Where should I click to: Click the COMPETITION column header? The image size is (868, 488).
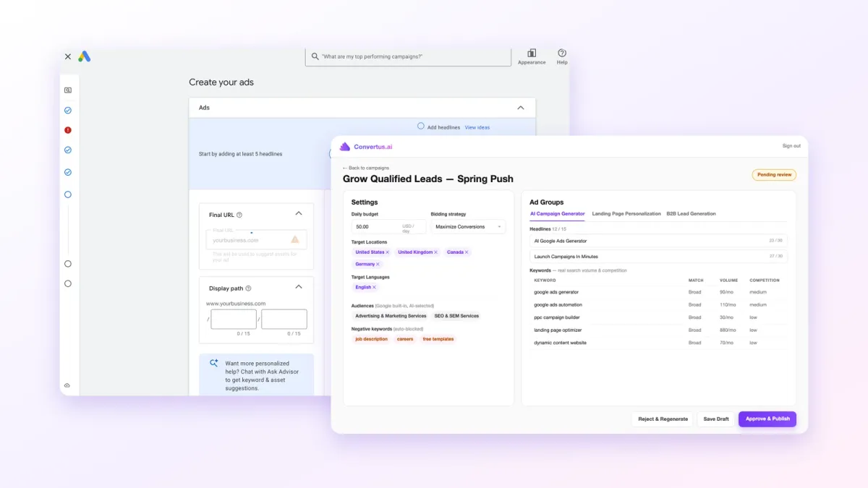point(765,281)
